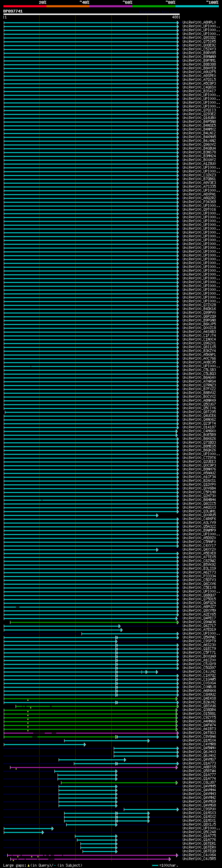Select label UniRef100_C8V8A6
This screenshot has height=868, width=222.
(x=199, y=737)
